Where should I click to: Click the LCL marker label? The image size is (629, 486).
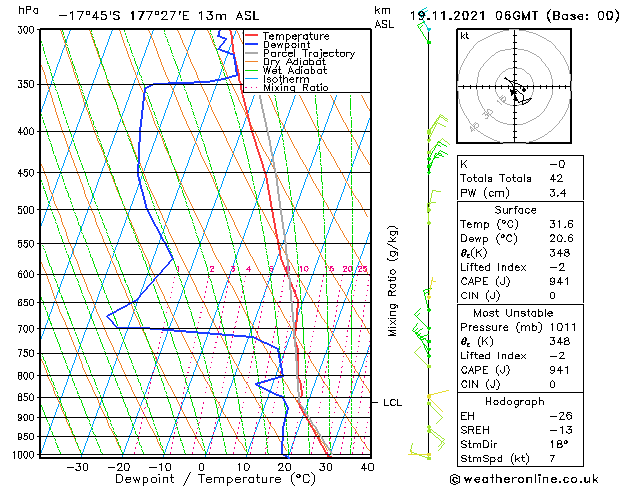coord(392,403)
